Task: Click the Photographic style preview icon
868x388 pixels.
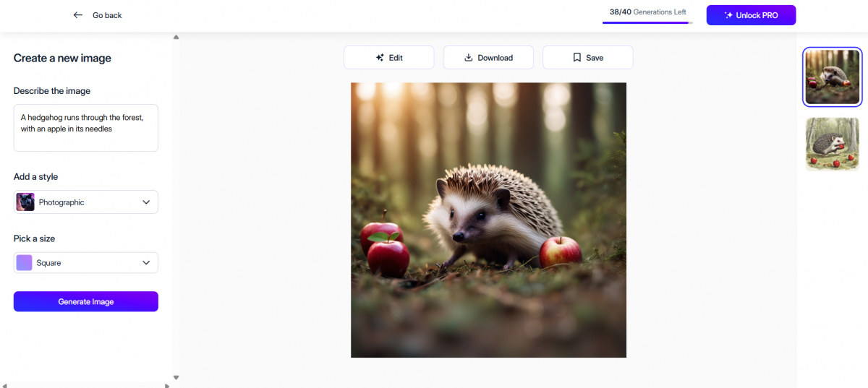Action: pos(25,202)
